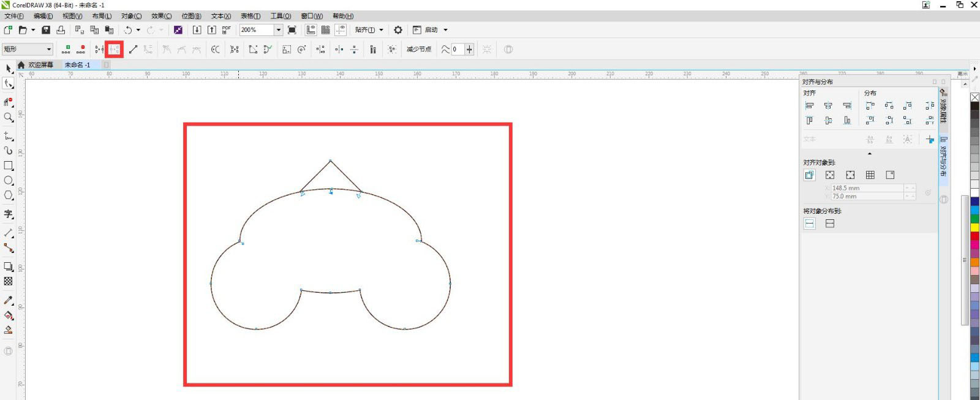
Task: Toggle align to grid option
Action: (870, 175)
